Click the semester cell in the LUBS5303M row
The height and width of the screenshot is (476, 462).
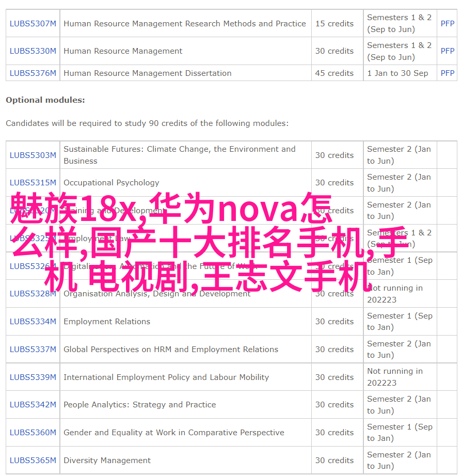pos(399,155)
